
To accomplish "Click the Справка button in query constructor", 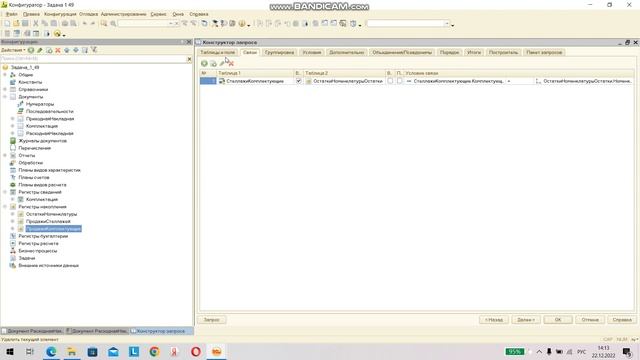I will tap(622, 320).
